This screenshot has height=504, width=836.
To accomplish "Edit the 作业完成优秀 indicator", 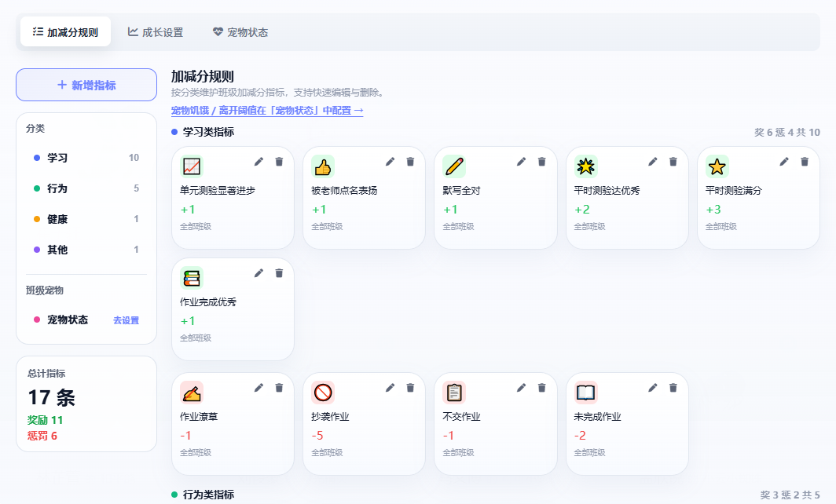I will click(x=258, y=272).
